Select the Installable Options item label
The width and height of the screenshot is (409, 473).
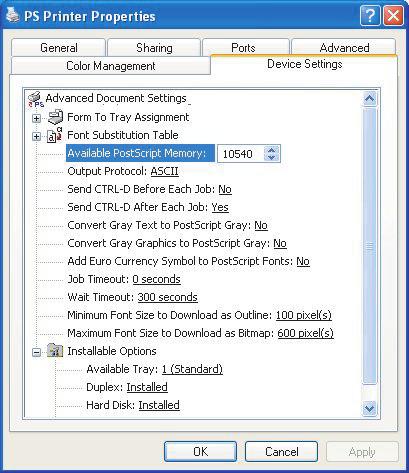112,351
